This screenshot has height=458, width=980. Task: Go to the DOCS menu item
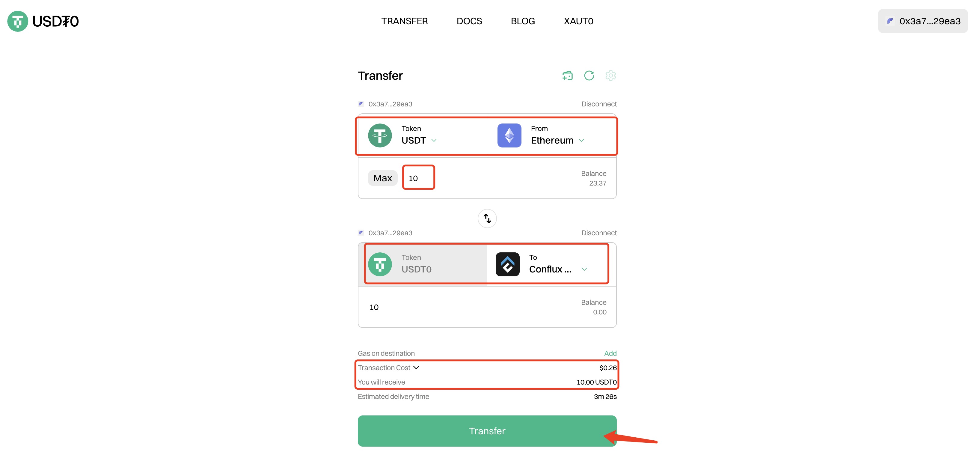pos(469,21)
